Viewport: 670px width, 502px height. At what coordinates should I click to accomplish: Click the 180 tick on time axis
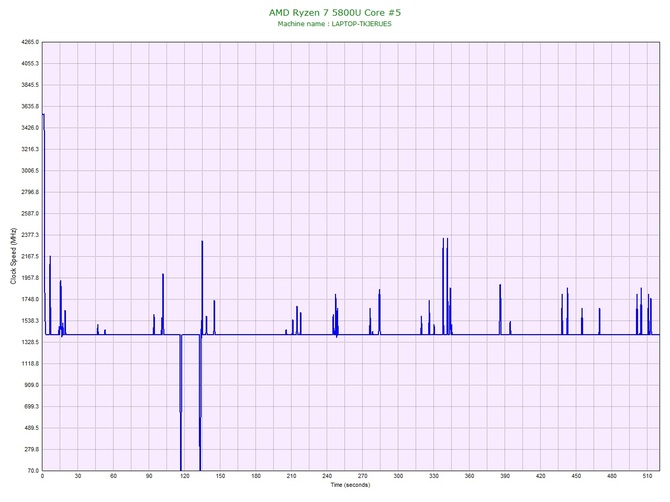pos(256,476)
